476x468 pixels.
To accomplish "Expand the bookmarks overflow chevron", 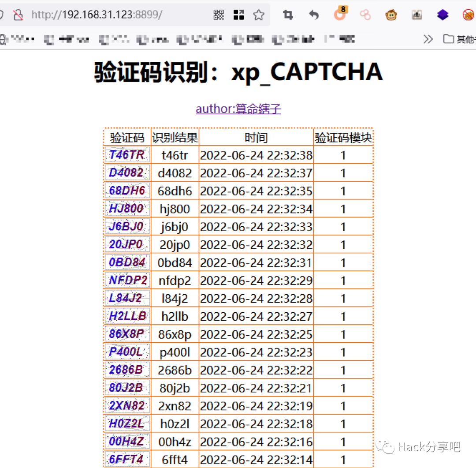I will point(428,39).
